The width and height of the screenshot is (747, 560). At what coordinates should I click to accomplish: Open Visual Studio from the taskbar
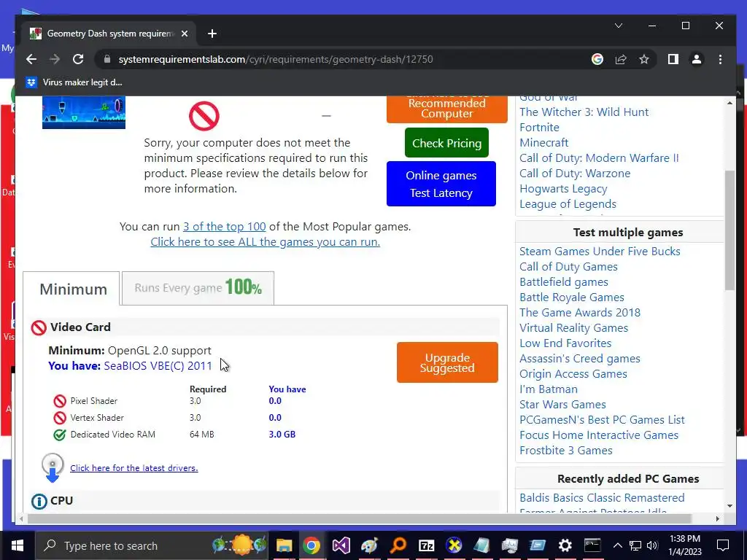(x=341, y=545)
